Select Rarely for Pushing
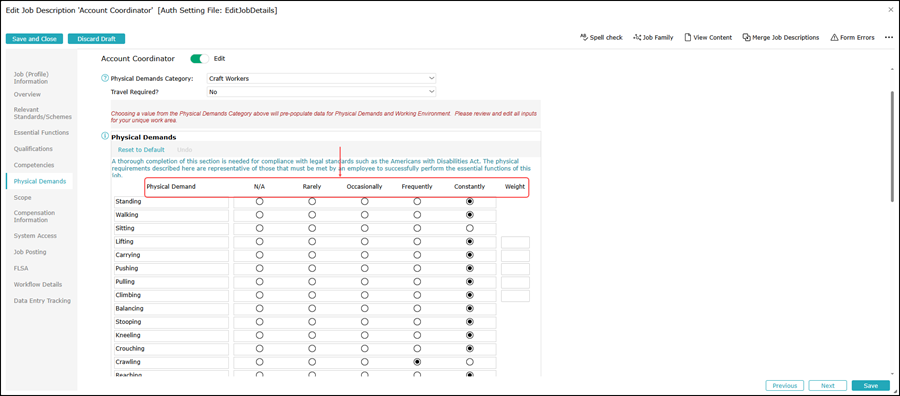Image resolution: width=900 pixels, height=396 pixels. 312,268
